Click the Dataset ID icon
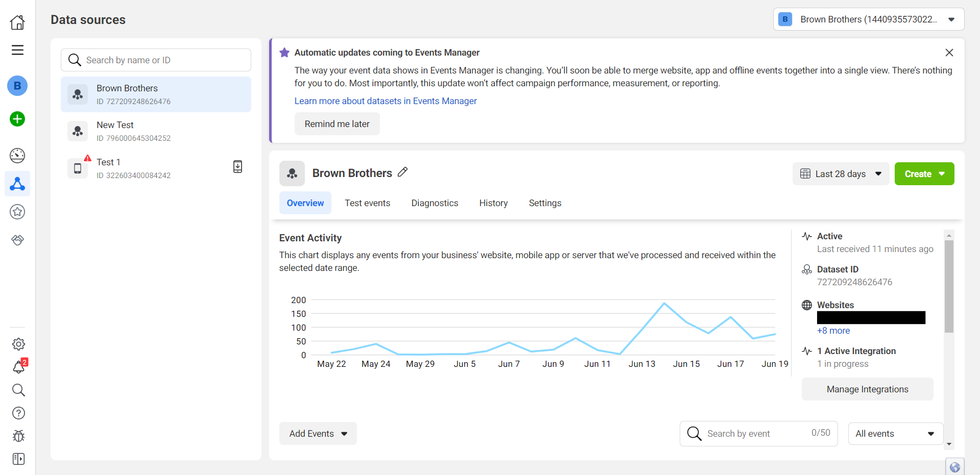980x475 pixels. coord(807,269)
